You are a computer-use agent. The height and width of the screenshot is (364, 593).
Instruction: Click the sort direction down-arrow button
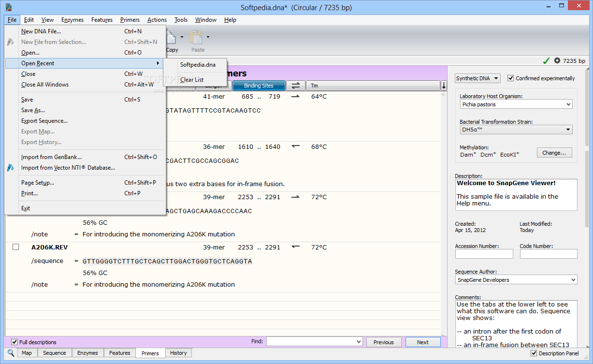point(444,86)
